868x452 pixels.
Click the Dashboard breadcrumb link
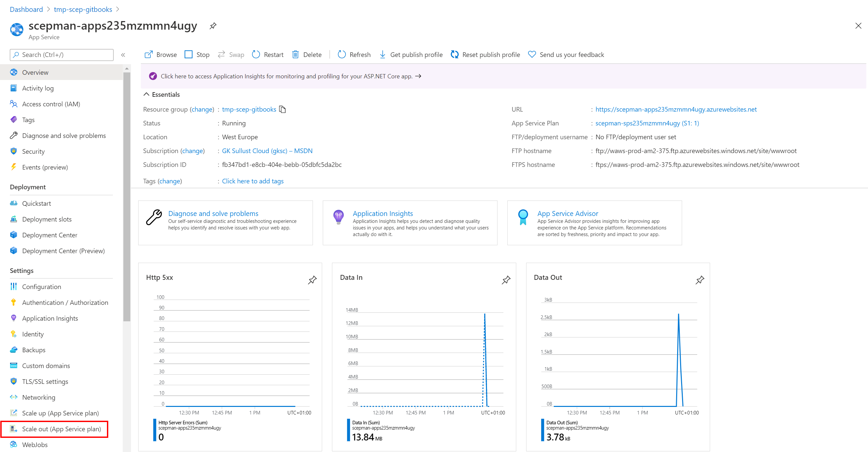point(26,10)
